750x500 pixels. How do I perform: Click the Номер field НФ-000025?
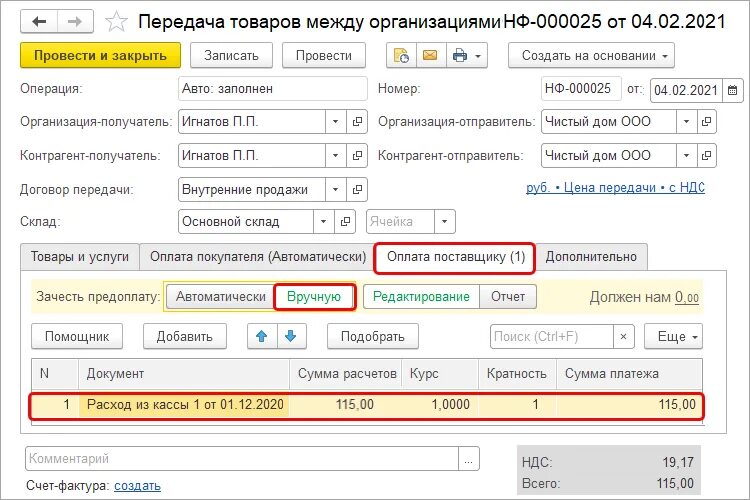[581, 89]
